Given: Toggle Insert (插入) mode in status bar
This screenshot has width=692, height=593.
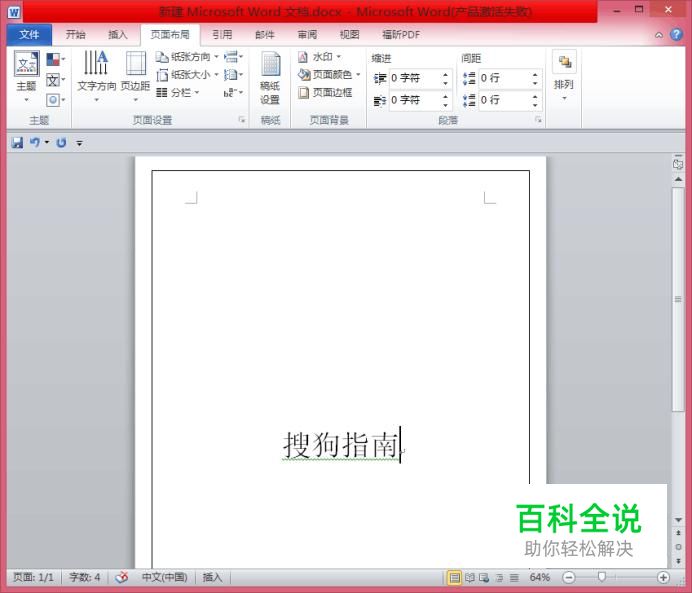Looking at the screenshot, I should (212, 577).
